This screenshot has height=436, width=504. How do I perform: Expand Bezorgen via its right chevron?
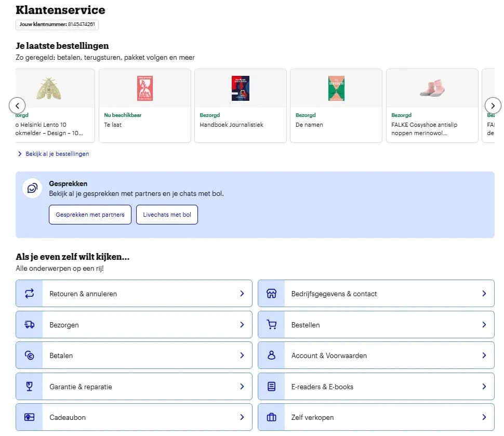tap(242, 324)
